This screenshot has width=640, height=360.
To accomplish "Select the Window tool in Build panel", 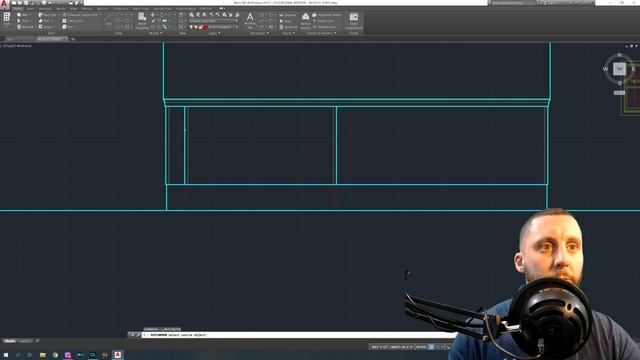I will [x=25, y=27].
